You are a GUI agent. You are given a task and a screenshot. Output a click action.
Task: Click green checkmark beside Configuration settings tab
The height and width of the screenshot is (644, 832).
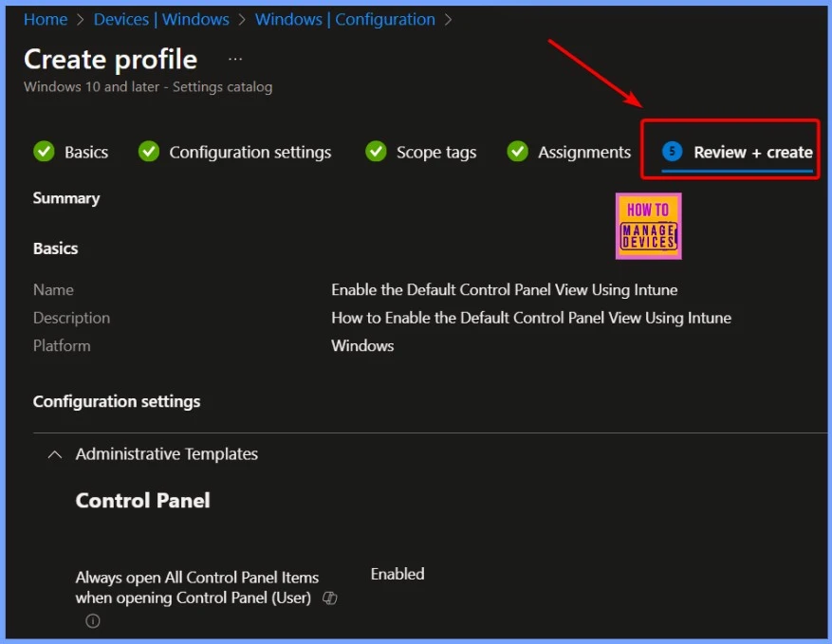point(149,151)
